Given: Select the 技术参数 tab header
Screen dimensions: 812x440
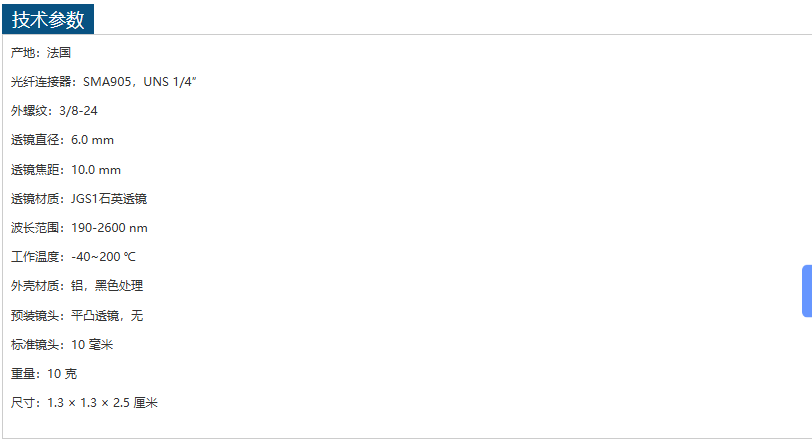Looking at the screenshot, I should point(48,19).
